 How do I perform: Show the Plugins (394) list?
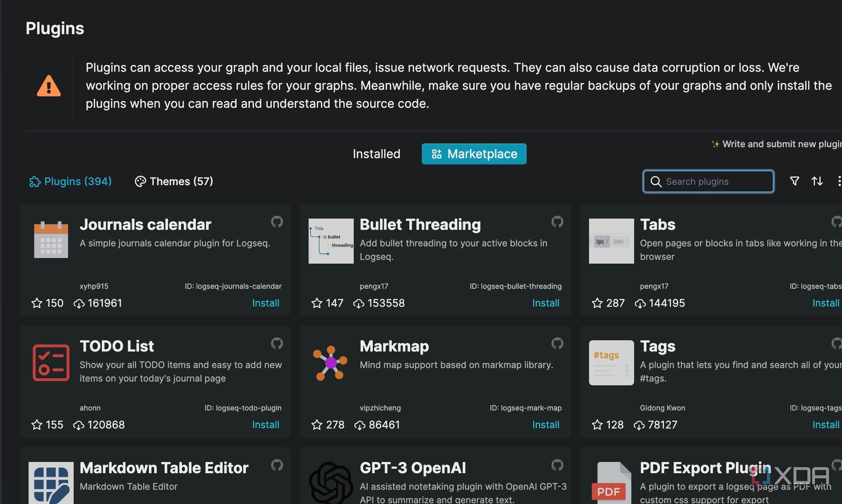(71, 181)
